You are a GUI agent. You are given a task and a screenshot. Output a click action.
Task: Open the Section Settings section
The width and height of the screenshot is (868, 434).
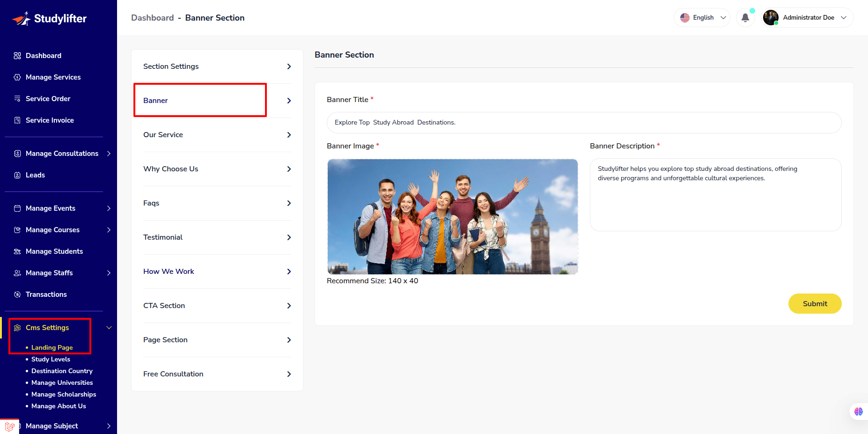(x=217, y=66)
